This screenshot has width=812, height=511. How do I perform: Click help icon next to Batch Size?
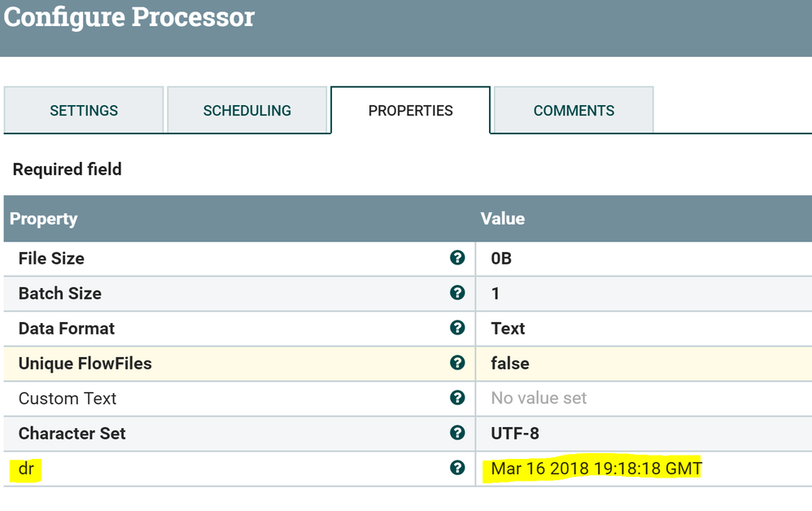pyautogui.click(x=457, y=293)
